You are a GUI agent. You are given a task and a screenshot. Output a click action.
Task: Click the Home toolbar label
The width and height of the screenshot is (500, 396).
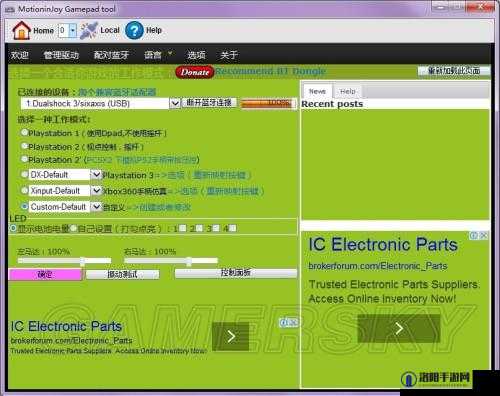(43, 31)
